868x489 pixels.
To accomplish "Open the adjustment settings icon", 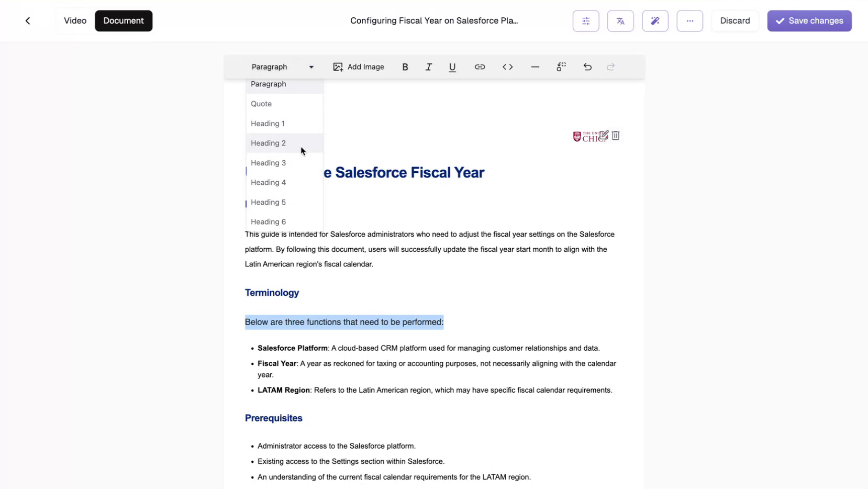I will [585, 20].
